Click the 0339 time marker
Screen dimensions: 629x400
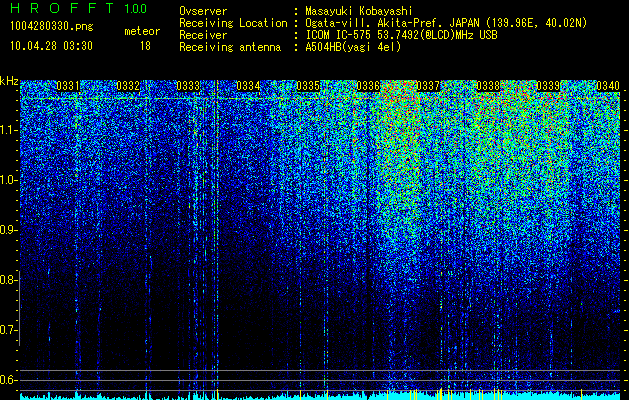click(x=548, y=86)
